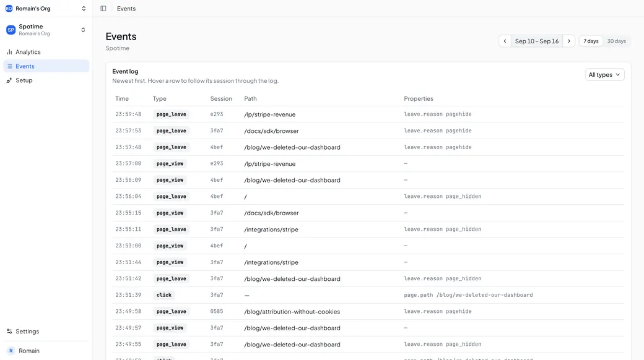The height and width of the screenshot is (360, 644).
Task: Click the Events page title
Action: tap(121, 36)
